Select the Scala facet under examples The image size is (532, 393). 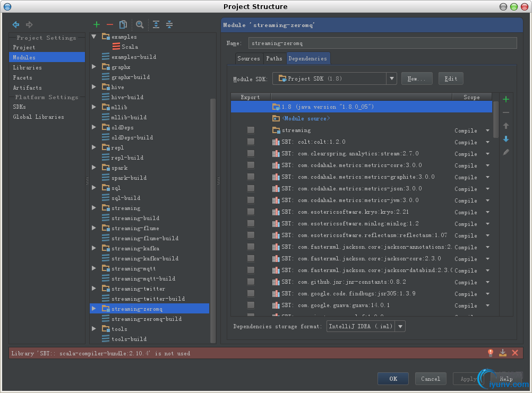point(125,47)
